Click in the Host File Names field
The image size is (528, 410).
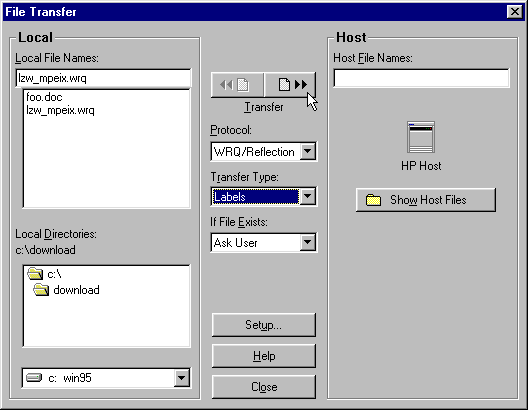click(421, 78)
